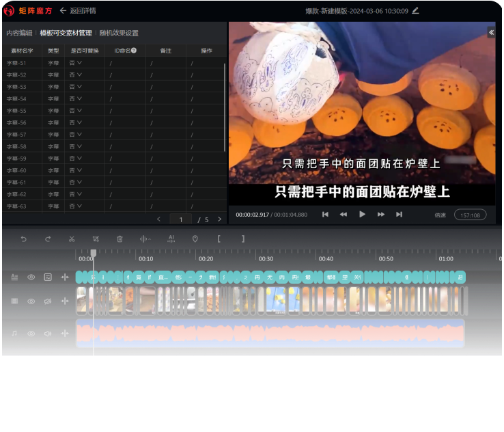Open replaceable dropdown for 字幕-51
The height and width of the screenshot is (432, 504).
coord(76,63)
